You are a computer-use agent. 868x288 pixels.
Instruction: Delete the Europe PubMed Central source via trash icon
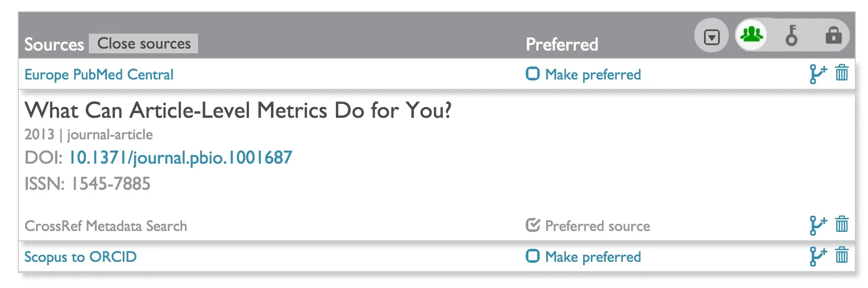pos(842,73)
